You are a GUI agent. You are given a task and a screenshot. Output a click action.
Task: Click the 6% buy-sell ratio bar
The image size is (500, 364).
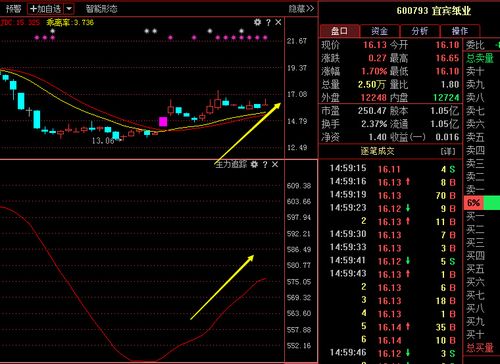pyautogui.click(x=482, y=203)
